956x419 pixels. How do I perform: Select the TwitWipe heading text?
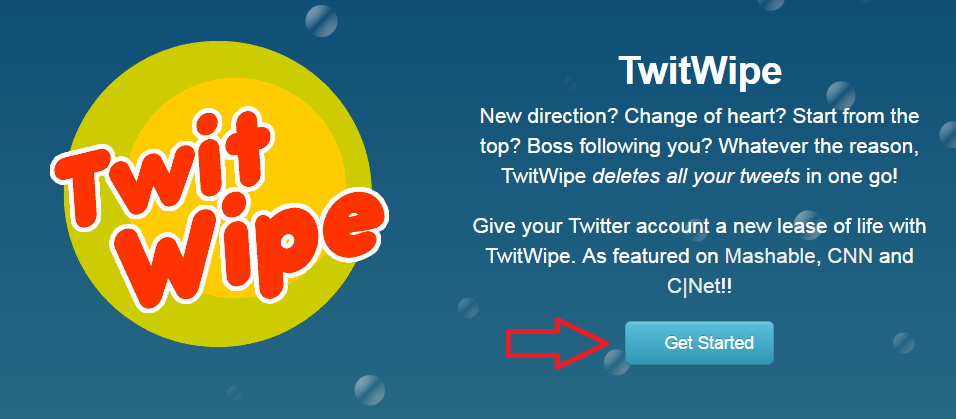(x=700, y=71)
